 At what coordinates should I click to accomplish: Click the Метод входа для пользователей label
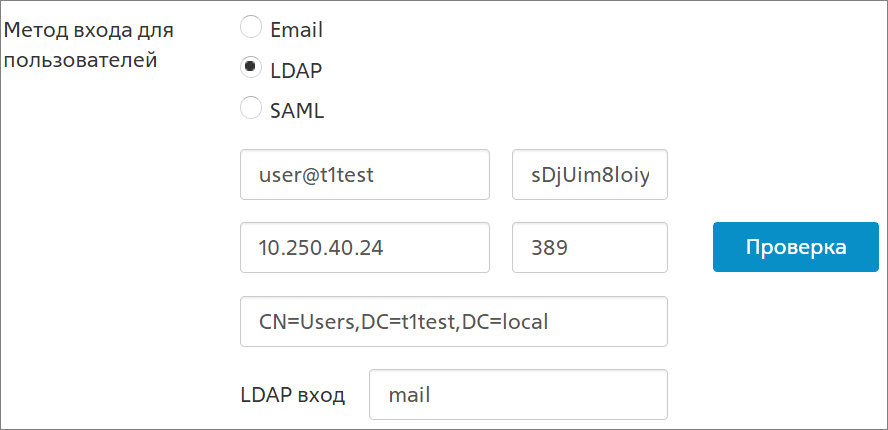coord(89,45)
